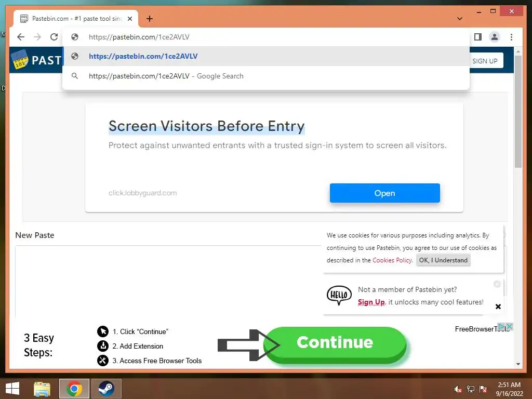Click the browser back arrow

click(x=21, y=37)
